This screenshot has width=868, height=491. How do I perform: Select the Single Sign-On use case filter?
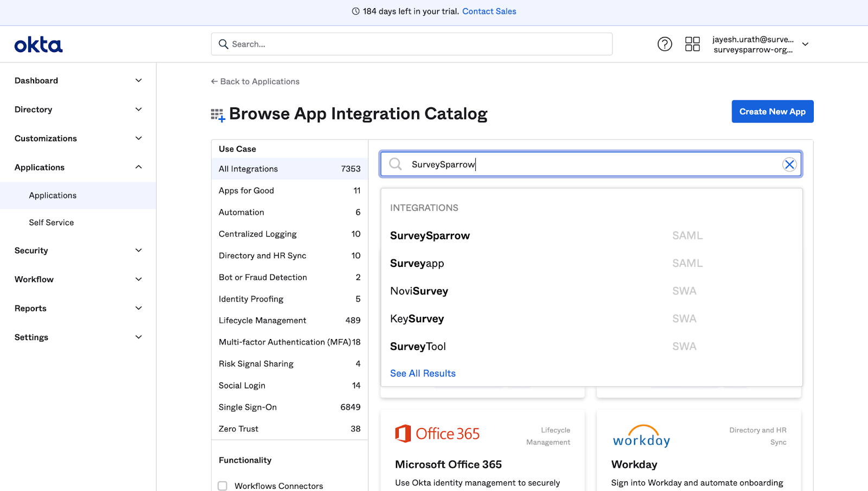(x=248, y=407)
